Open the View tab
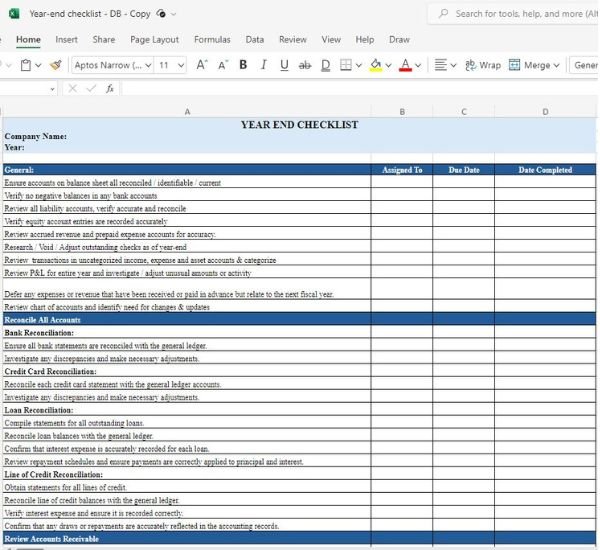Image resolution: width=600 pixels, height=550 pixels. click(331, 39)
